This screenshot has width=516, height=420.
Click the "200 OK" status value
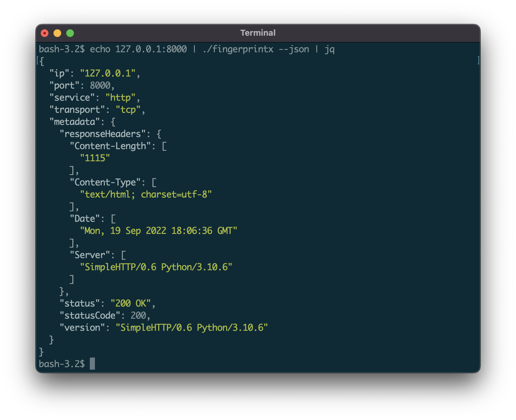[x=131, y=303]
